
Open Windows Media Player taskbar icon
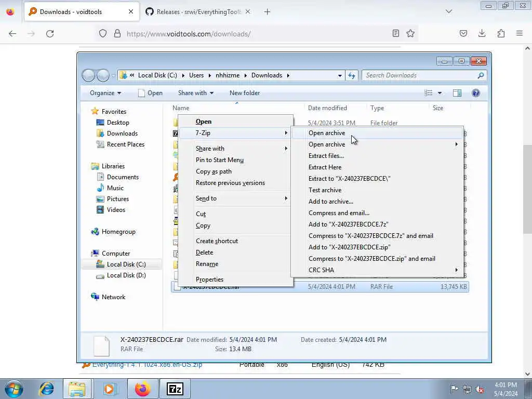click(x=109, y=389)
